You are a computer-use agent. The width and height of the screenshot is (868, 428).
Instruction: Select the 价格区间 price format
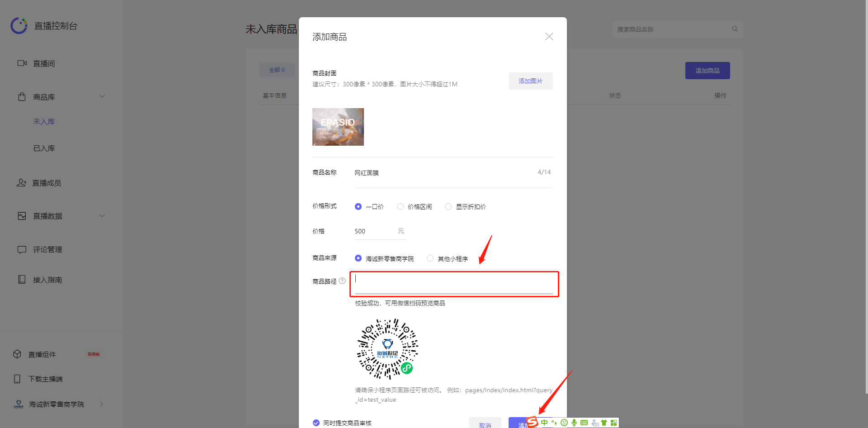[400, 207]
